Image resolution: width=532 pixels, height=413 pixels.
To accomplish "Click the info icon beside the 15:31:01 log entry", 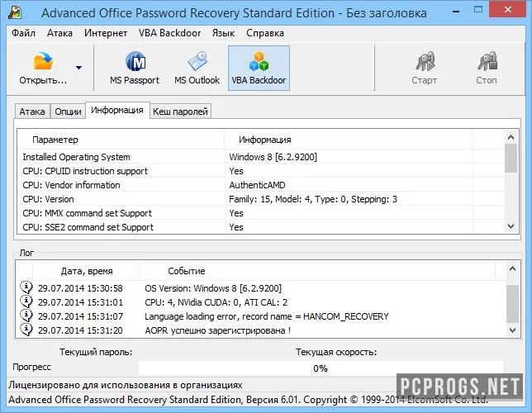I will pos(26,301).
